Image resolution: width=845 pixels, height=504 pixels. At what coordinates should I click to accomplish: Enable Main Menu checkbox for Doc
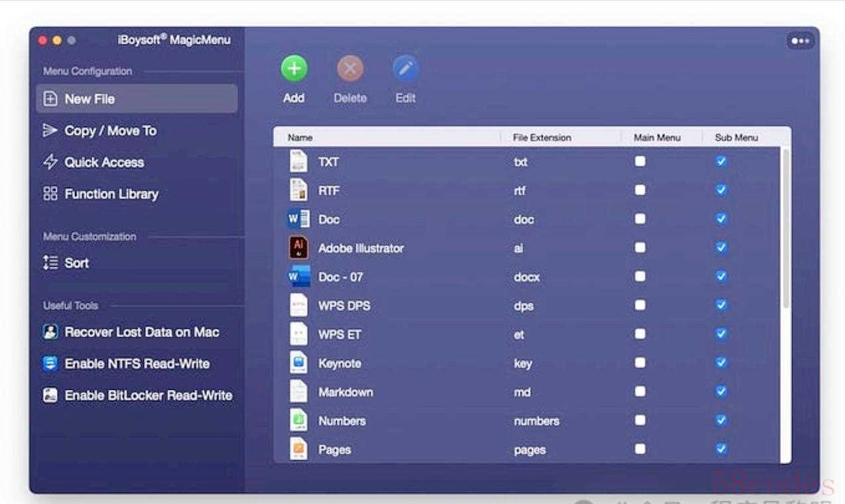tap(640, 219)
